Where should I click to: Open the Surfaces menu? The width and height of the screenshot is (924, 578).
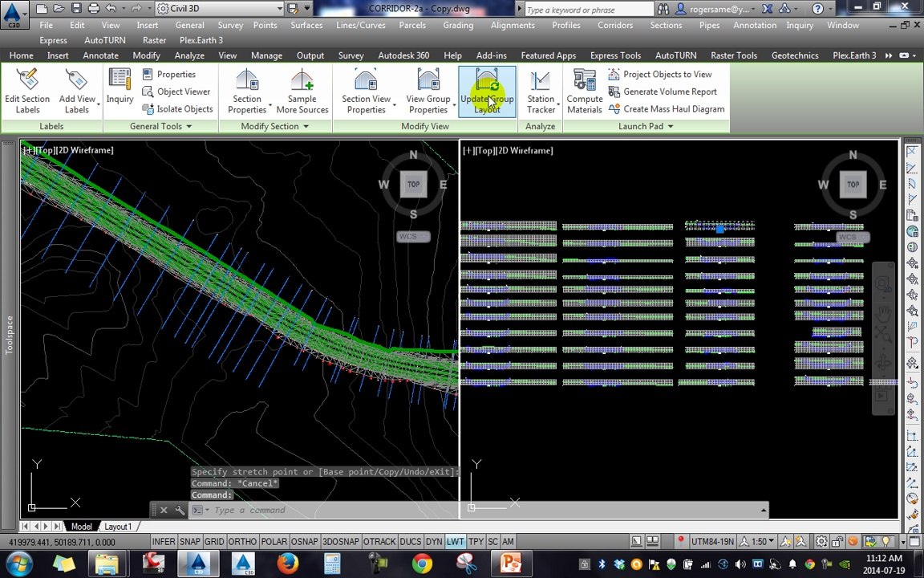(x=306, y=26)
